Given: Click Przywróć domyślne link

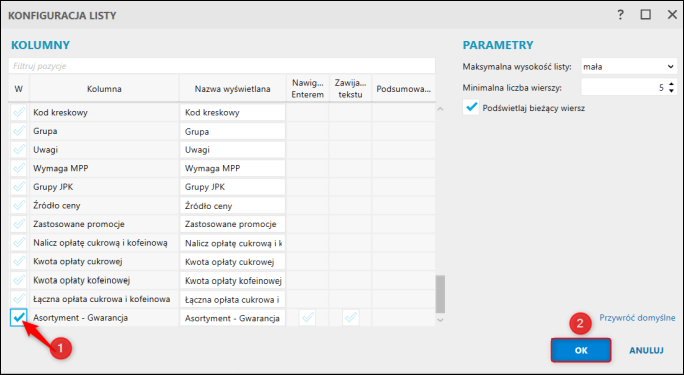Looking at the screenshot, I should pyautogui.click(x=637, y=317).
